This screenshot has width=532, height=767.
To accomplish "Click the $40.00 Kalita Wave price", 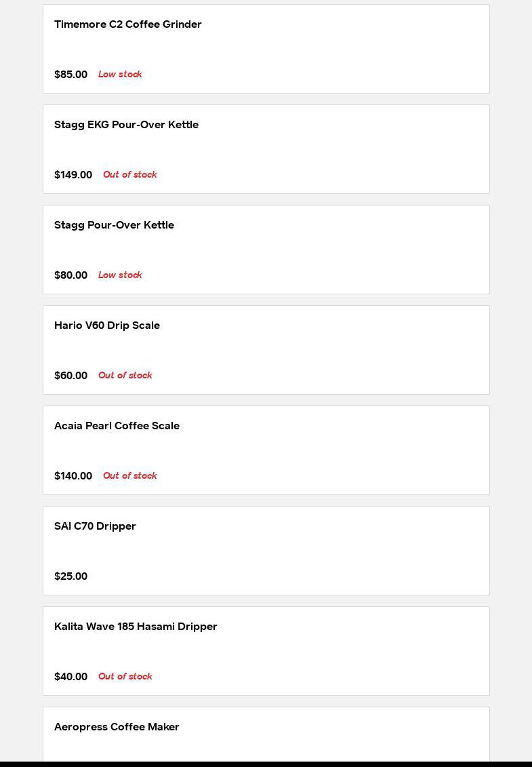I will pos(70,677).
